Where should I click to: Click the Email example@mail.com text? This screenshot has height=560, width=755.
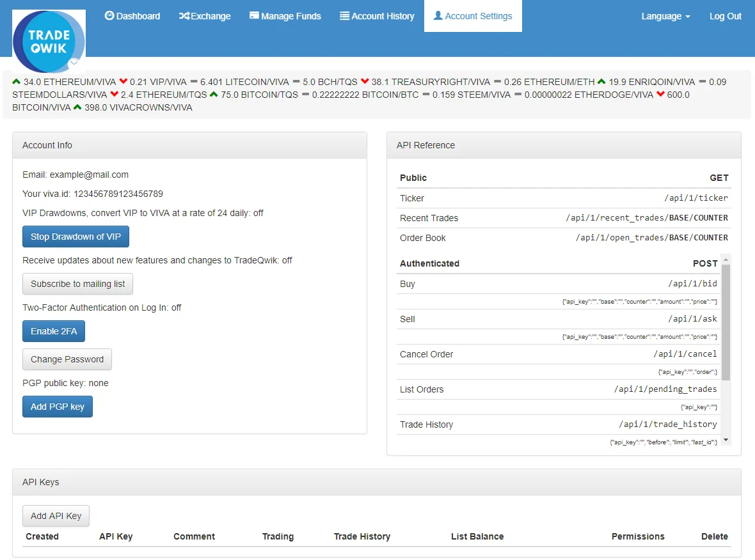click(x=75, y=175)
